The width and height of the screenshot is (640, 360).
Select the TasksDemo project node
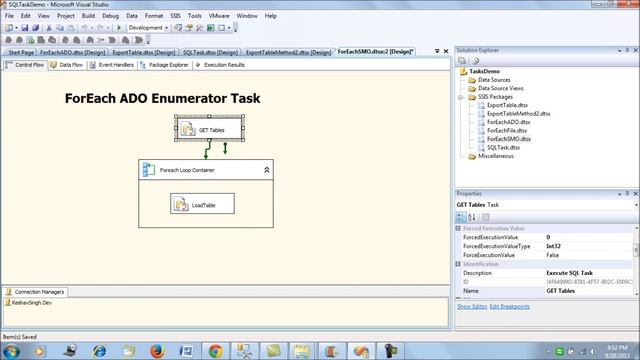(484, 71)
